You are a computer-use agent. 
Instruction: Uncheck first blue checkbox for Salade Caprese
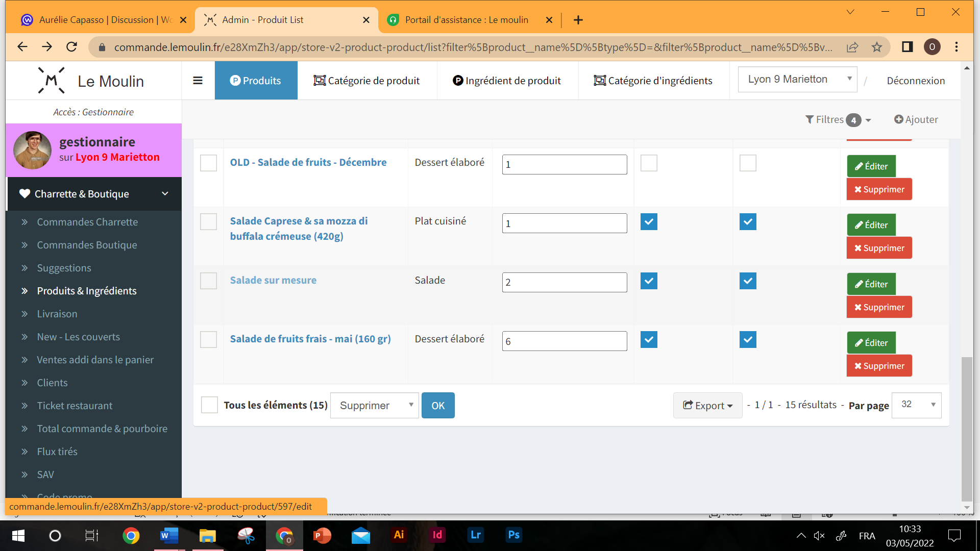tap(649, 222)
